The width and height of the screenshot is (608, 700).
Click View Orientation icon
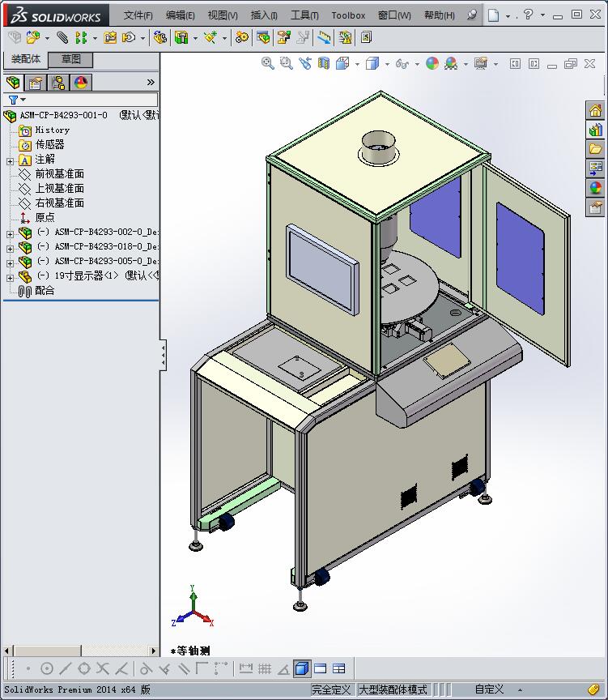(x=342, y=64)
